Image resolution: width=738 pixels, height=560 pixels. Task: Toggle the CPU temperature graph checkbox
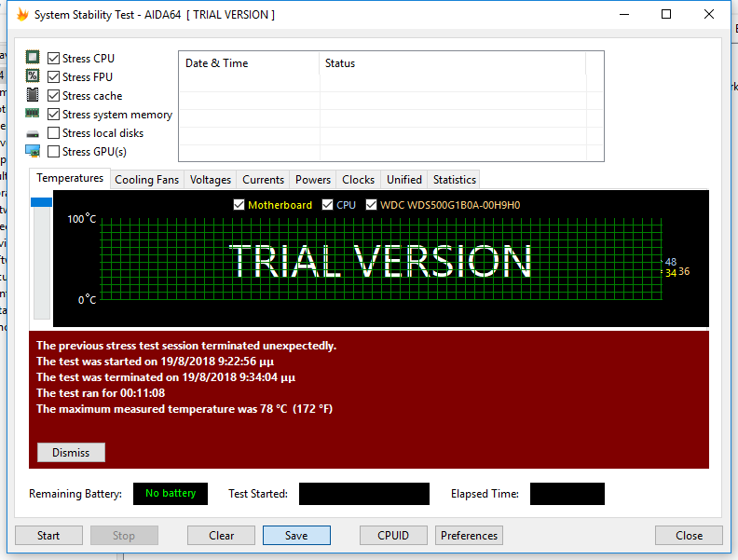click(328, 205)
